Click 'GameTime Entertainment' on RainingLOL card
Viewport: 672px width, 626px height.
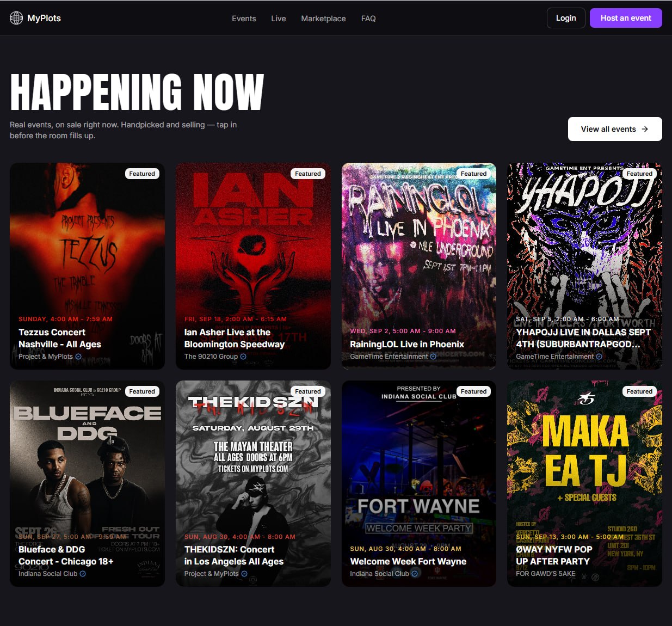pyautogui.click(x=389, y=357)
